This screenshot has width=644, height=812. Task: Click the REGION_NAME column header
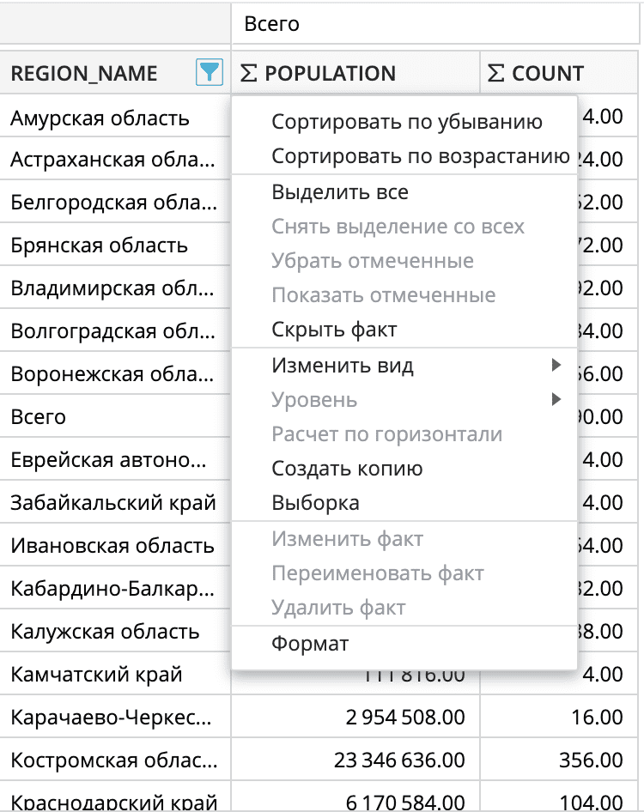click(x=84, y=74)
